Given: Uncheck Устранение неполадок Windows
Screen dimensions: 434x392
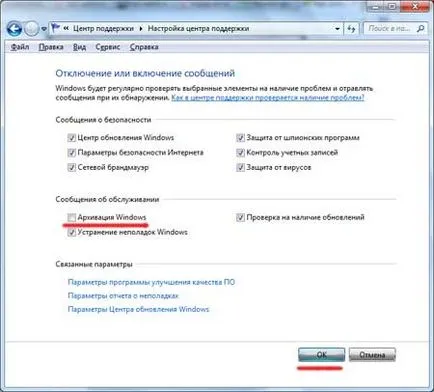Looking at the screenshot, I should (x=72, y=232).
